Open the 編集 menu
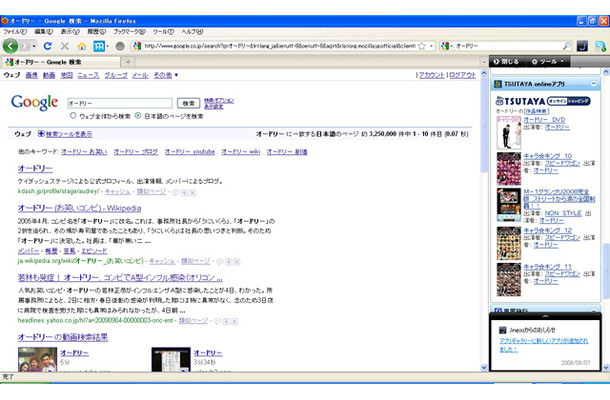This screenshot has height=400, width=610. pyautogui.click(x=44, y=32)
